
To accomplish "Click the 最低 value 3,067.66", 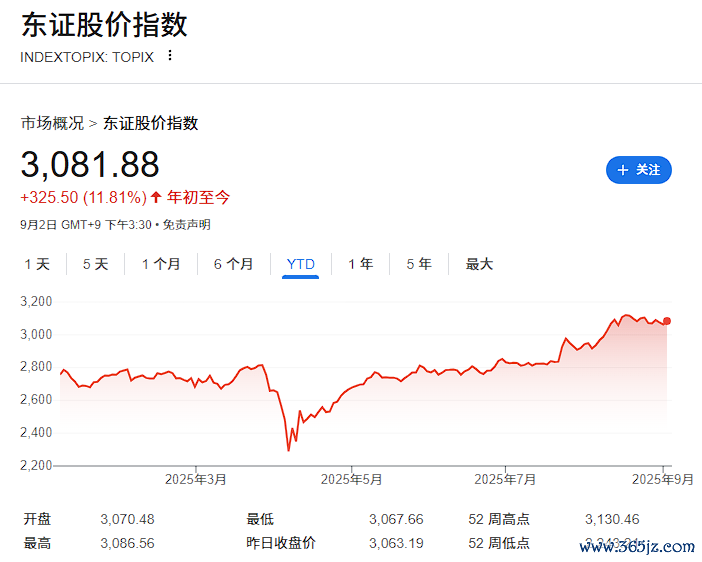I will [x=396, y=519].
